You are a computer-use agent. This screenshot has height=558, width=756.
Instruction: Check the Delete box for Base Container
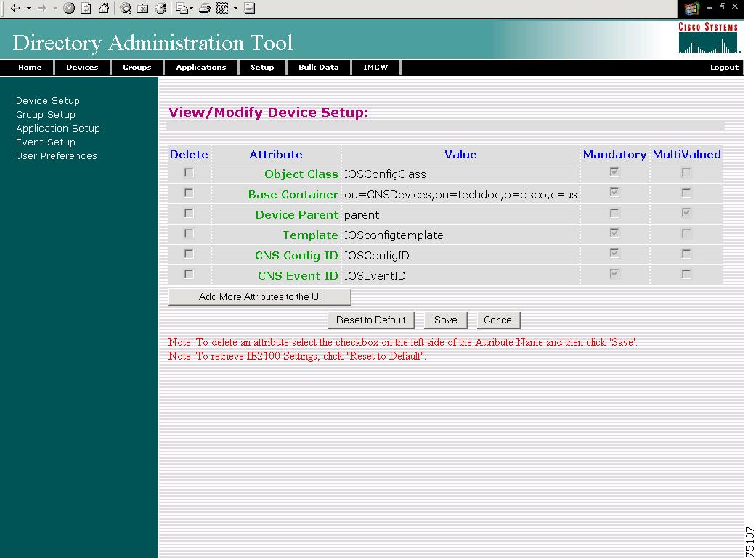tap(189, 193)
